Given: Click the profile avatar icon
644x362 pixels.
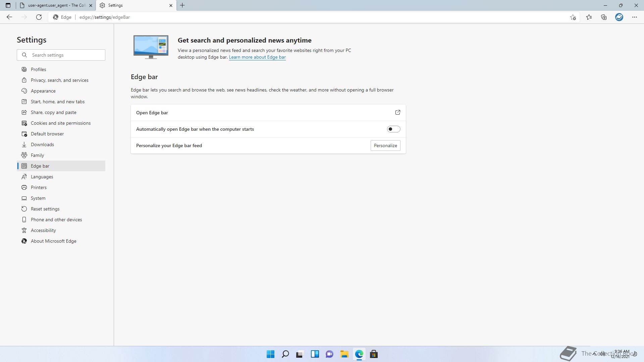Looking at the screenshot, I should [x=619, y=17].
